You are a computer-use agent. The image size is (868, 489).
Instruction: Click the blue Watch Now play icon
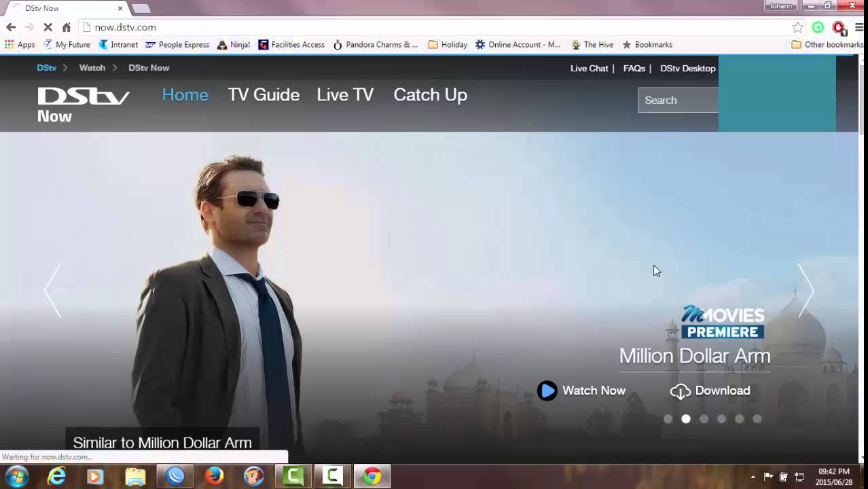tap(547, 391)
